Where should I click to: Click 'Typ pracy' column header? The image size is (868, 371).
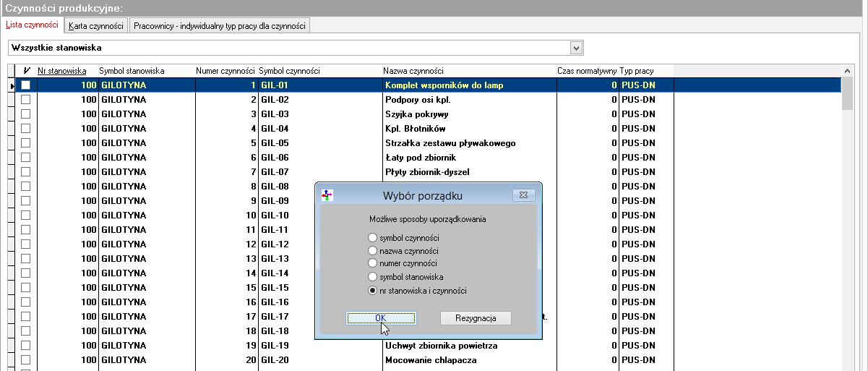tap(637, 71)
